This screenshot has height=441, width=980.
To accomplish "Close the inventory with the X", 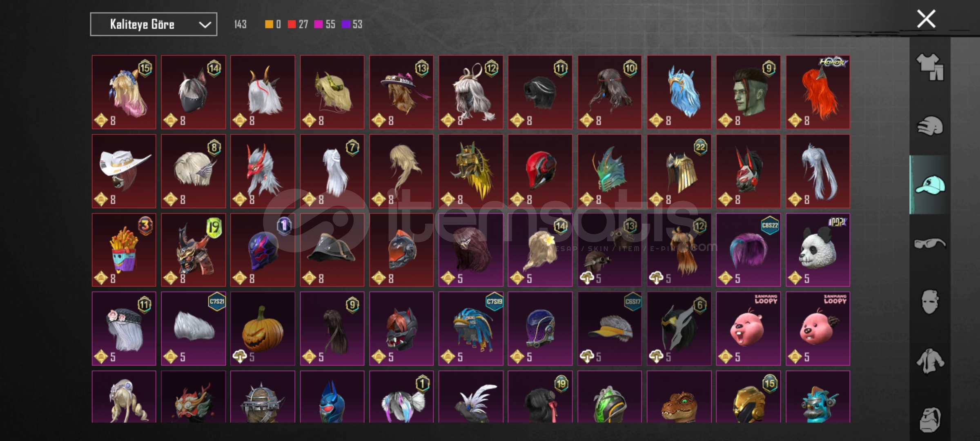I will point(926,19).
